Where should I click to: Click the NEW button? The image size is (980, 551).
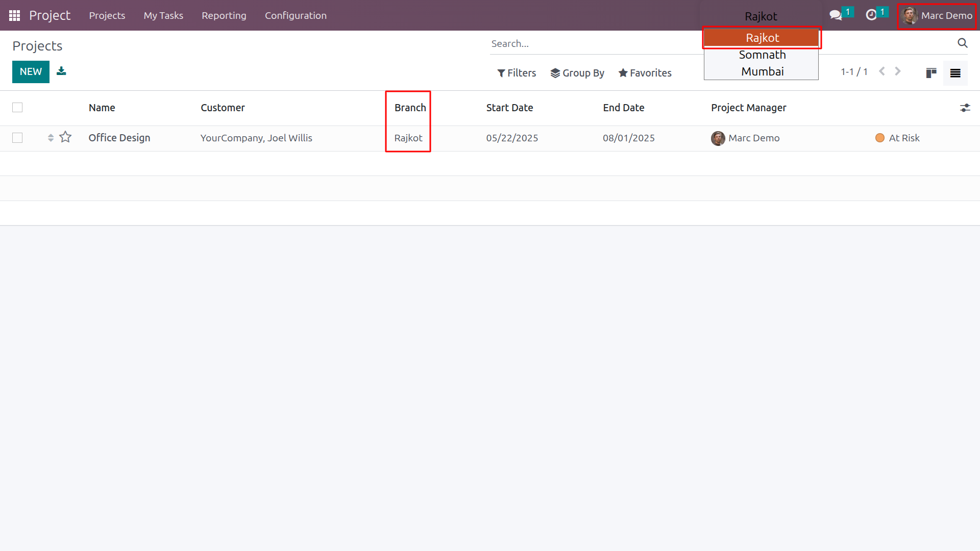31,71
